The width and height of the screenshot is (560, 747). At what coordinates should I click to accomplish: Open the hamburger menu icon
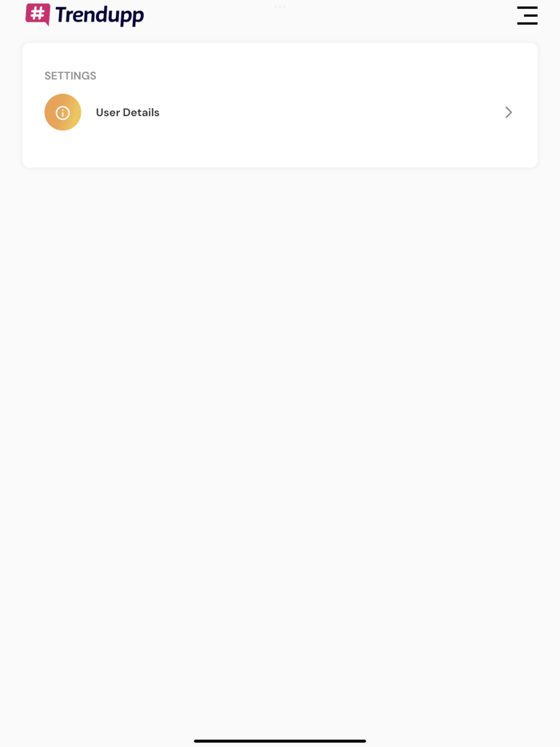pos(527,16)
